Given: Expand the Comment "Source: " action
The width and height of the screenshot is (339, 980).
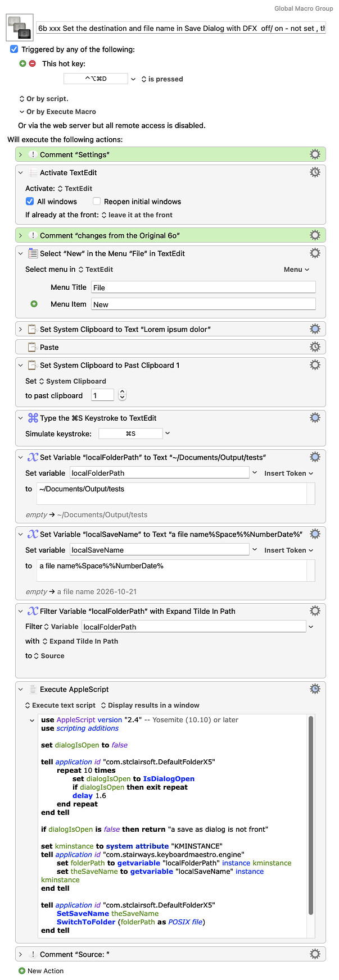Looking at the screenshot, I should [21, 954].
